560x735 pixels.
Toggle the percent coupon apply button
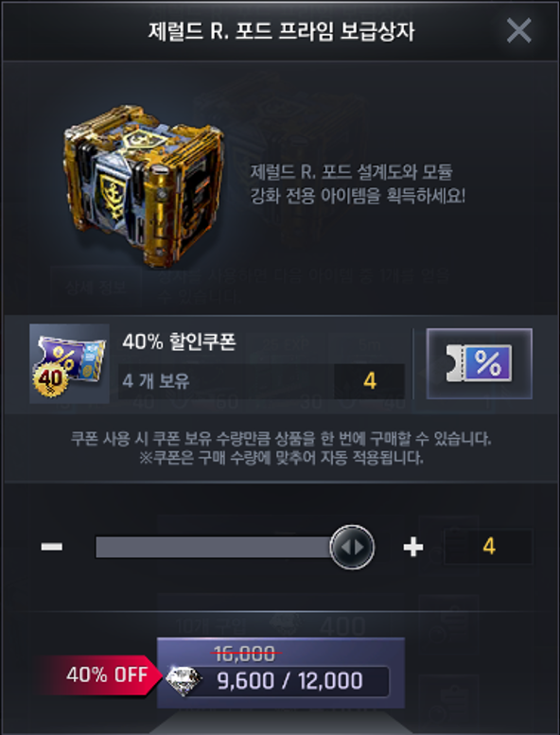(479, 363)
